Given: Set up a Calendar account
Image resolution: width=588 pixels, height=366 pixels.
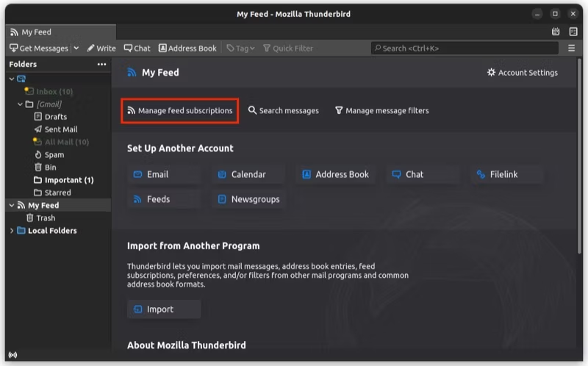Looking at the screenshot, I should (x=248, y=174).
